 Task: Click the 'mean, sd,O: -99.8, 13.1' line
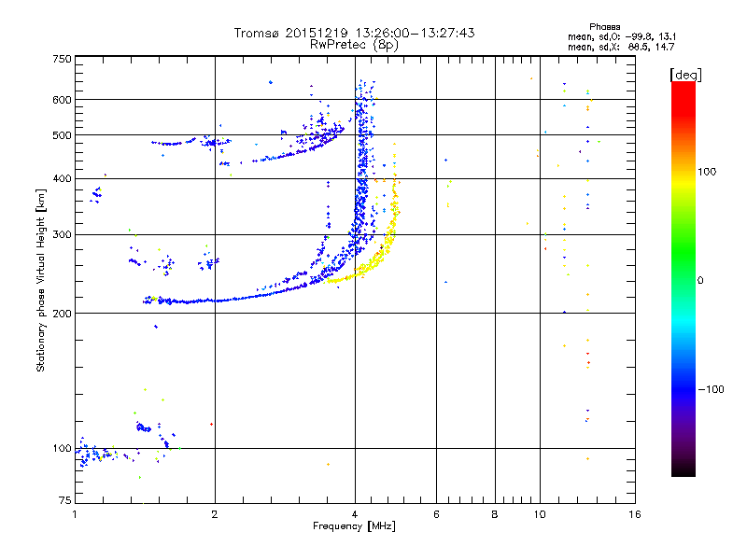[x=622, y=36]
